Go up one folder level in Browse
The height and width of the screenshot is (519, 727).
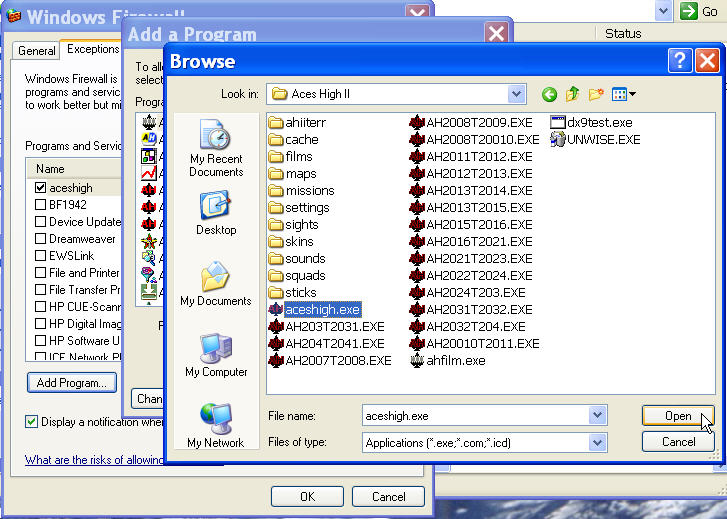[x=573, y=94]
